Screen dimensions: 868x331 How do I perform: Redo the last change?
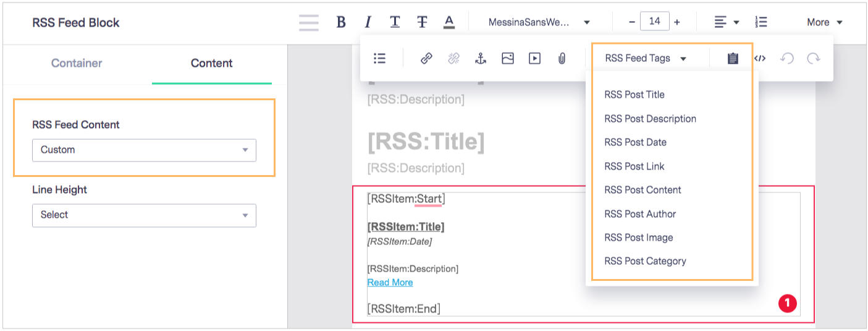tap(814, 58)
